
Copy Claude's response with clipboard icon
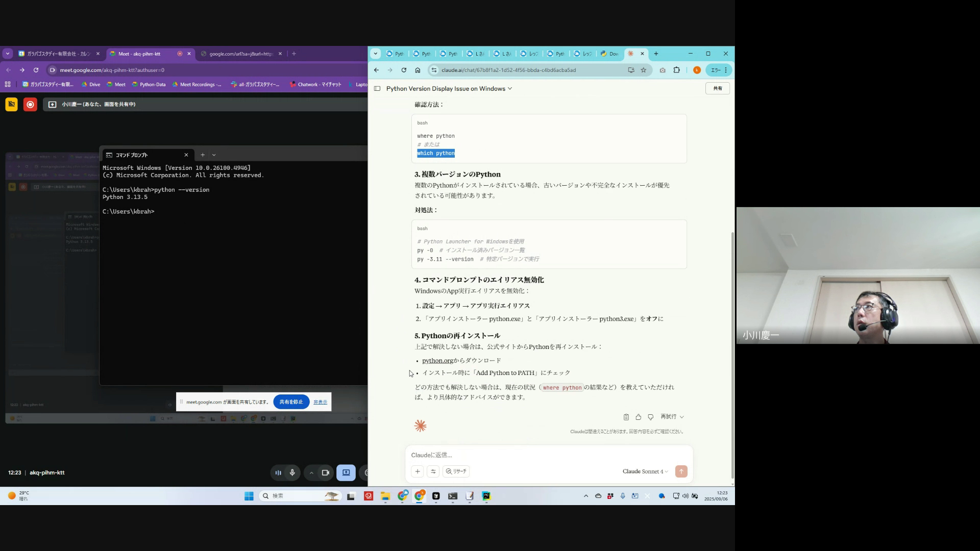pyautogui.click(x=626, y=417)
